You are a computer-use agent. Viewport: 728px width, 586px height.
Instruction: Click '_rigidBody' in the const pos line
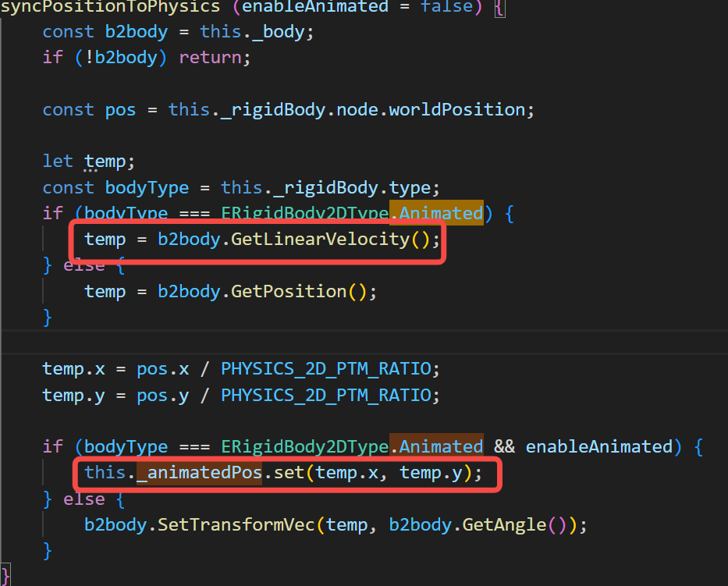(273, 110)
